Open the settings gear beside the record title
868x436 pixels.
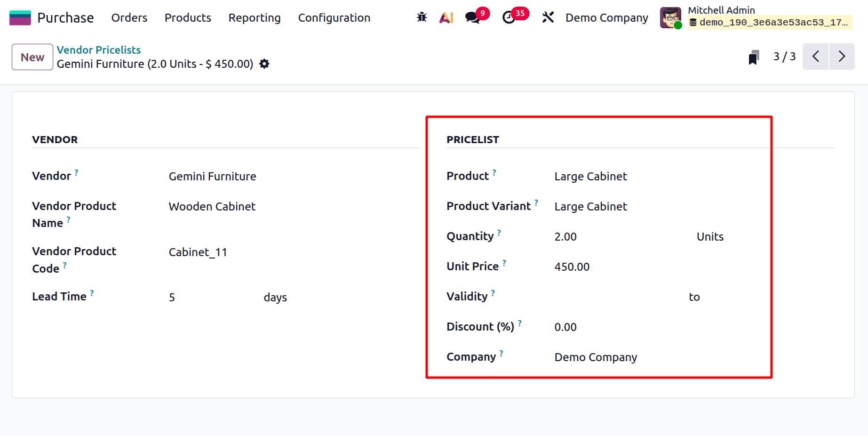(264, 64)
